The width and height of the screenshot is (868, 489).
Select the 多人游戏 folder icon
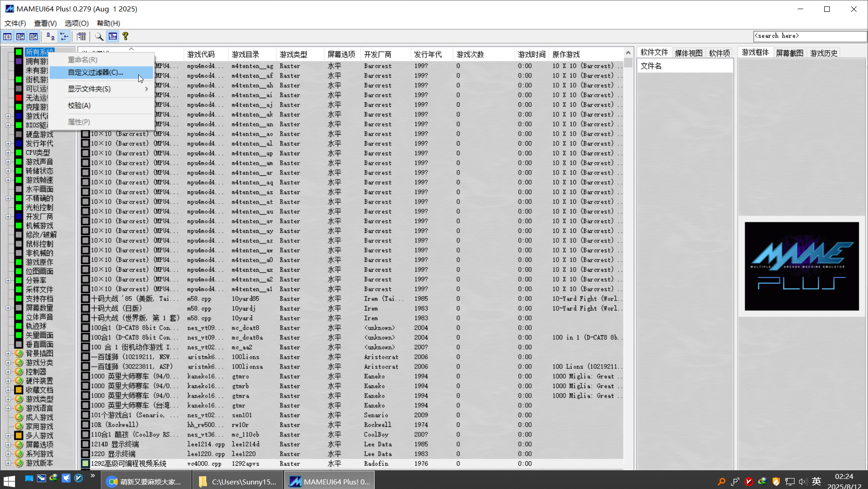(x=19, y=436)
